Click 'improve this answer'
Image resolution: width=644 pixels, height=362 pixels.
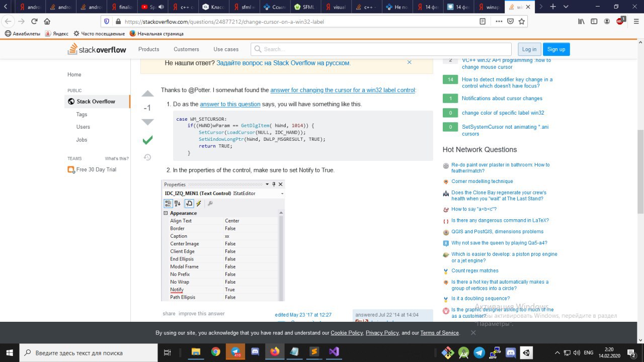[202, 313]
